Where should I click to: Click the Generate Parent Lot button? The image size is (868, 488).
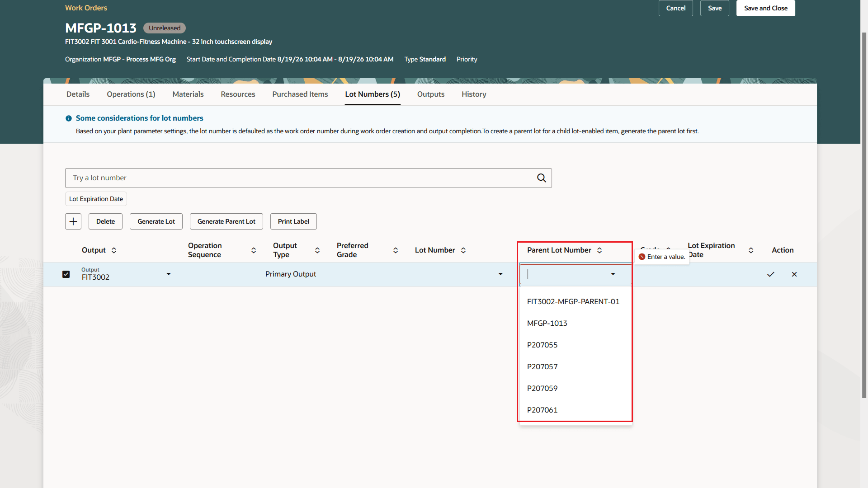coord(226,221)
